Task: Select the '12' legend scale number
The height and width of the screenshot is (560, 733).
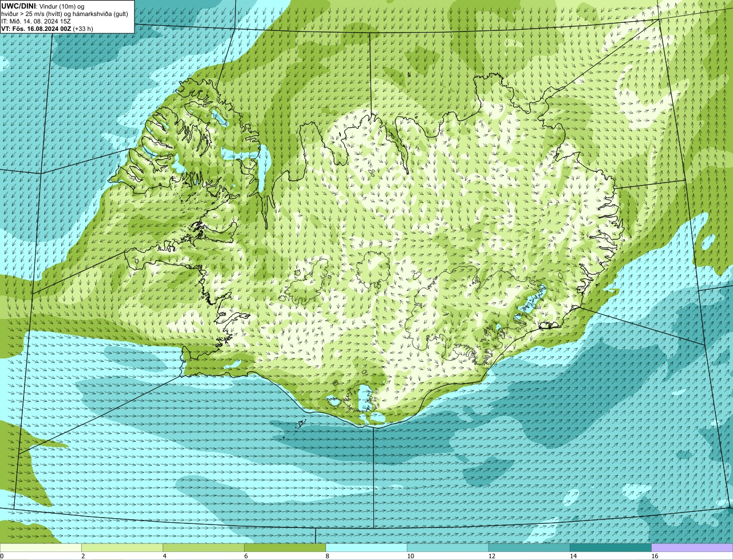Action: point(492,556)
